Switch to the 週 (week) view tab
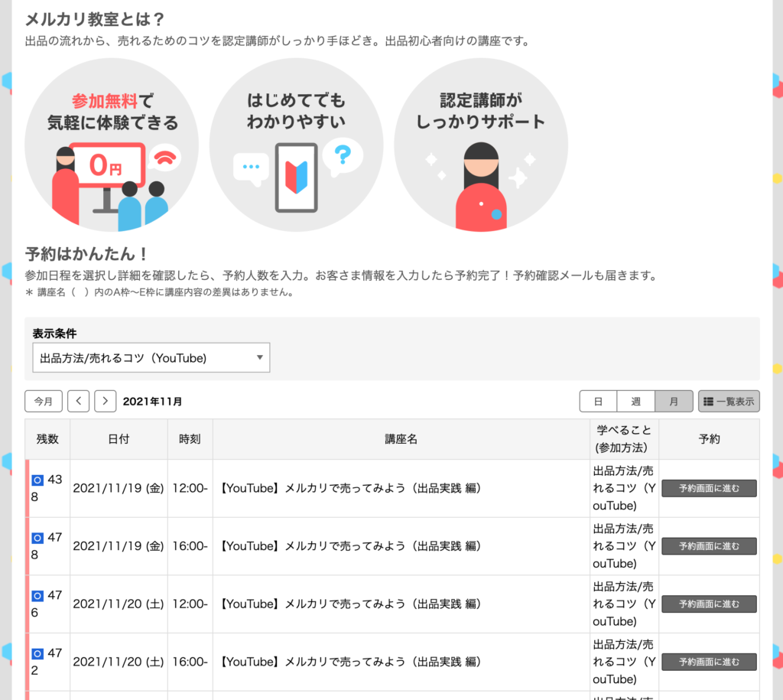The height and width of the screenshot is (700, 783). pos(635,401)
